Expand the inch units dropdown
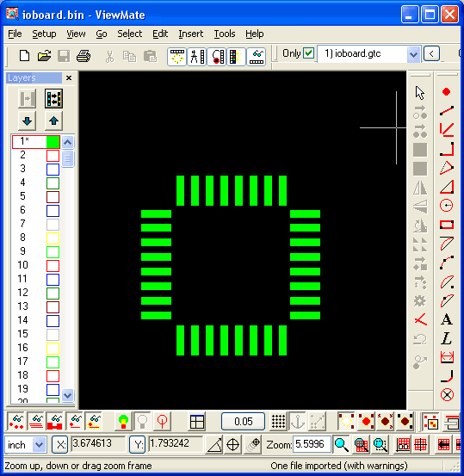The height and width of the screenshot is (476, 464). pyautogui.click(x=40, y=445)
